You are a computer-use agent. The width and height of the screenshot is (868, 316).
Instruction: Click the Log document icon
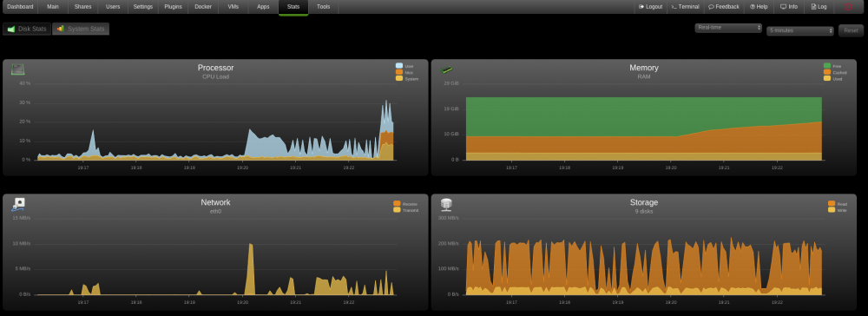pos(813,7)
